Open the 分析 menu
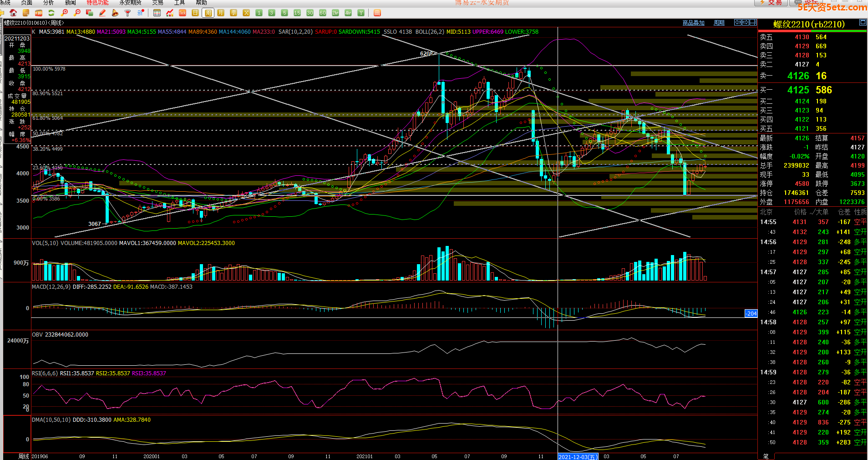 click(48, 3)
